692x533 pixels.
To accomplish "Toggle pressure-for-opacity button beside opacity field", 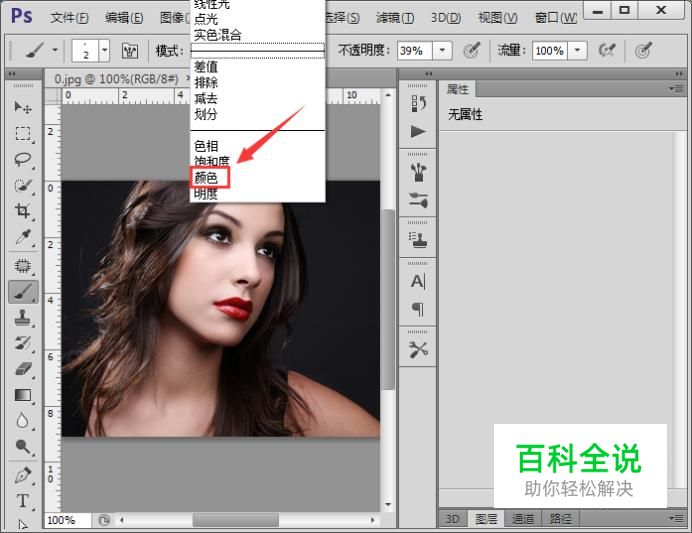I will point(472,50).
